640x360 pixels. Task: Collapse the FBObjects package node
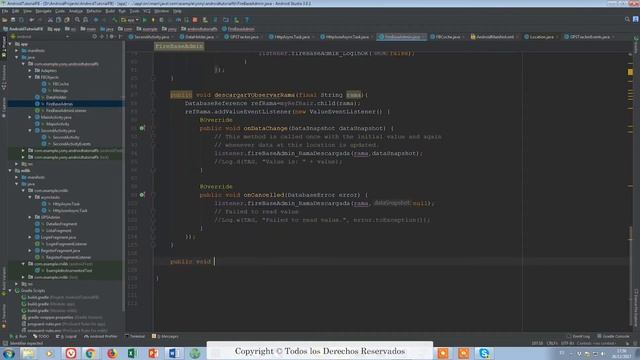[30, 77]
